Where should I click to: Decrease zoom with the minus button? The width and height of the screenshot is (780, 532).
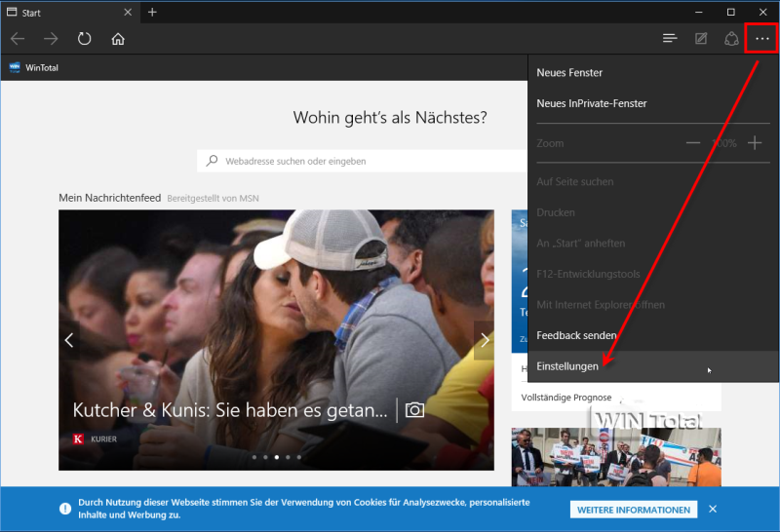coord(693,143)
